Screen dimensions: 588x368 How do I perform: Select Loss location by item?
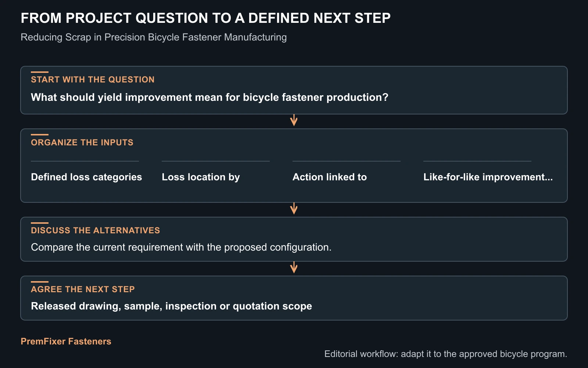point(201,177)
